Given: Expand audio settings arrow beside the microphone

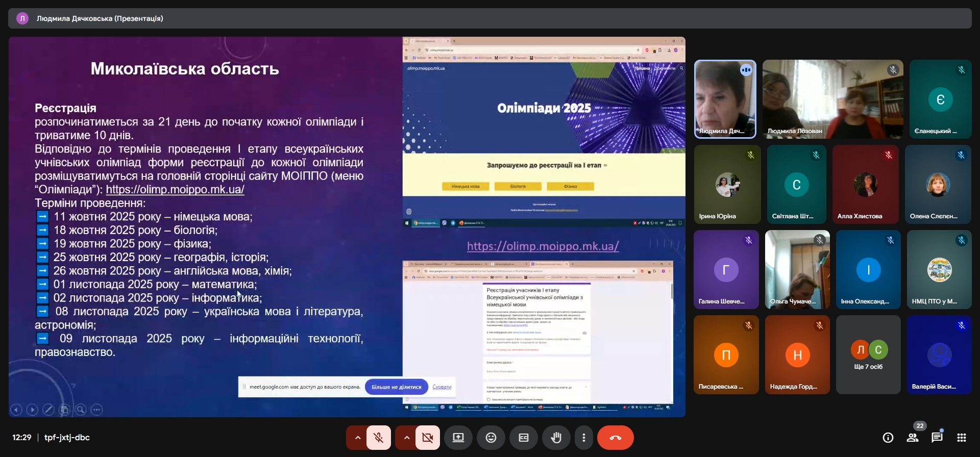Looking at the screenshot, I should [x=357, y=438].
